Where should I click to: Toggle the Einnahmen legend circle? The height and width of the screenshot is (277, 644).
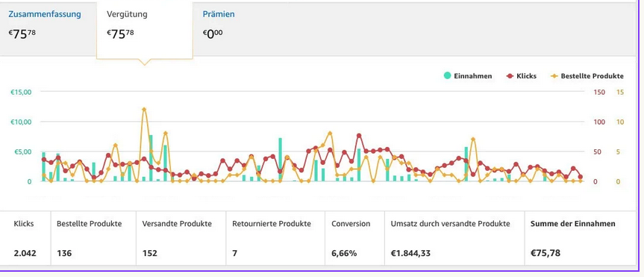tap(447, 75)
